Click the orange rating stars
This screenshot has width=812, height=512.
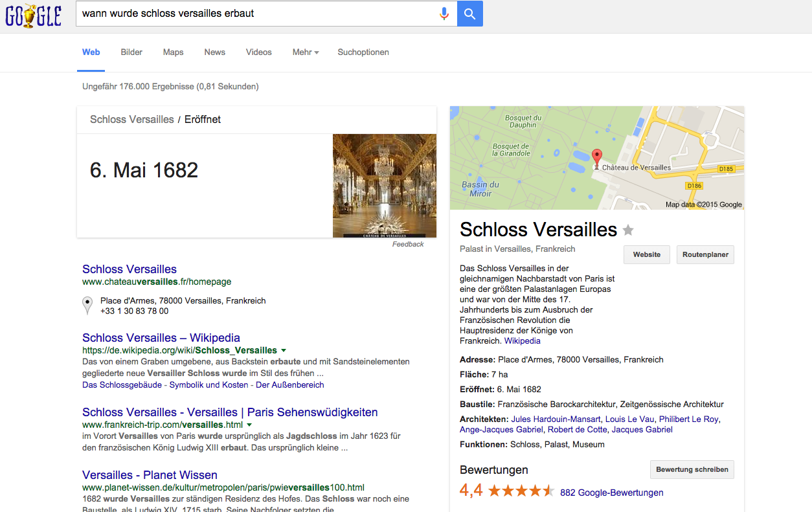pyautogui.click(x=521, y=491)
